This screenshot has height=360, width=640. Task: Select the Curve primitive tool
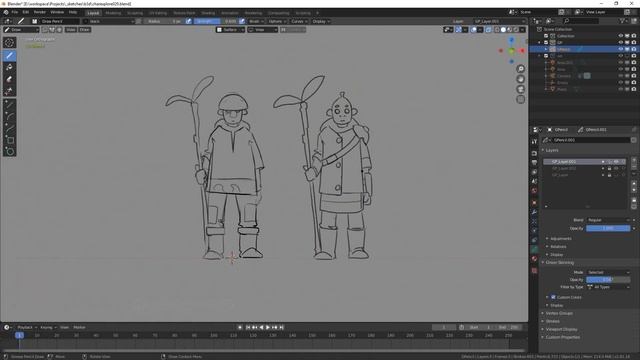point(9,128)
